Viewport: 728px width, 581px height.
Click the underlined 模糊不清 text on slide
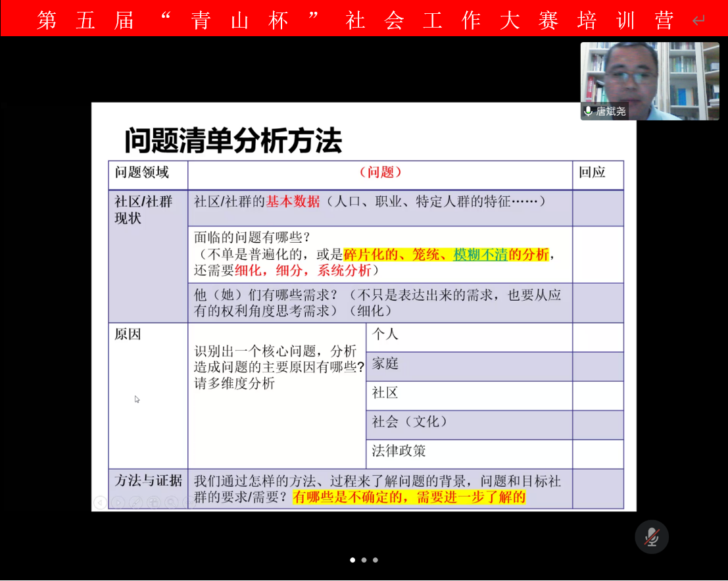point(480,255)
